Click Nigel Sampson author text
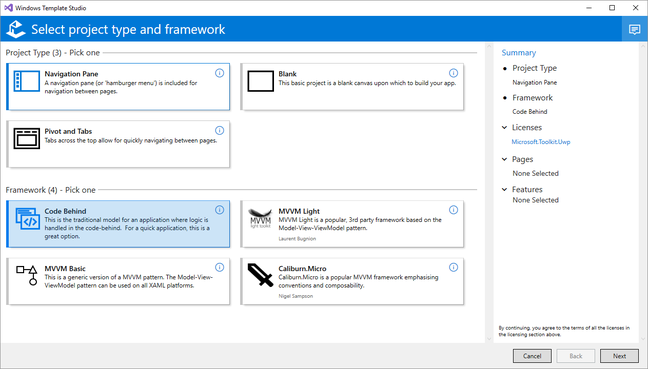Viewport: 648px width, 369px height. pos(295,296)
